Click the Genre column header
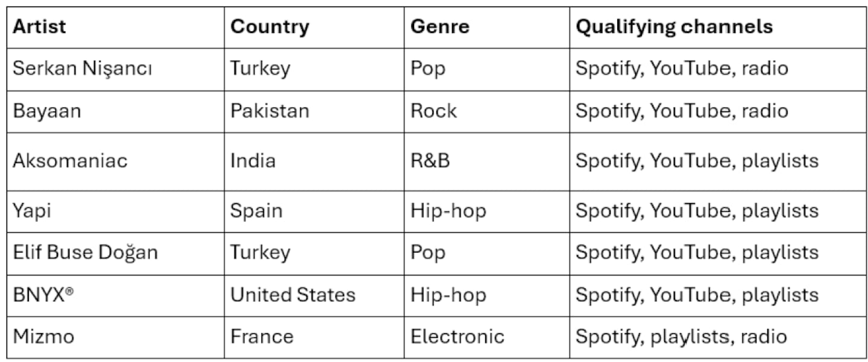Viewport: 868px width, 362px height. click(487, 27)
